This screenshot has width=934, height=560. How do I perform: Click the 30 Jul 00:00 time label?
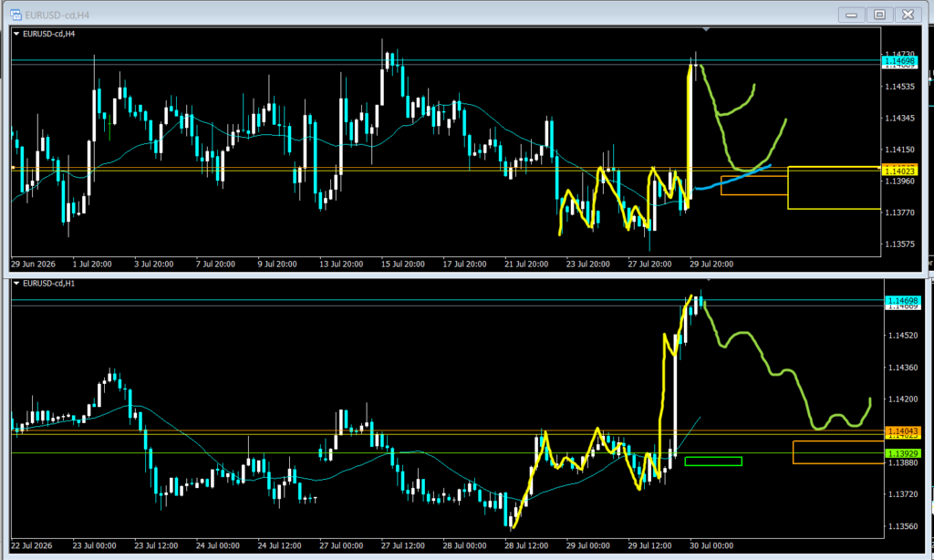click(x=711, y=545)
